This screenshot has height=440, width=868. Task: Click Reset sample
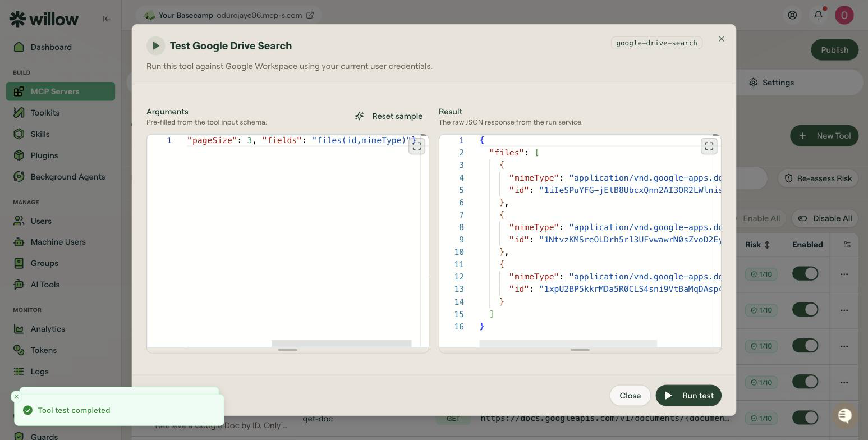389,116
